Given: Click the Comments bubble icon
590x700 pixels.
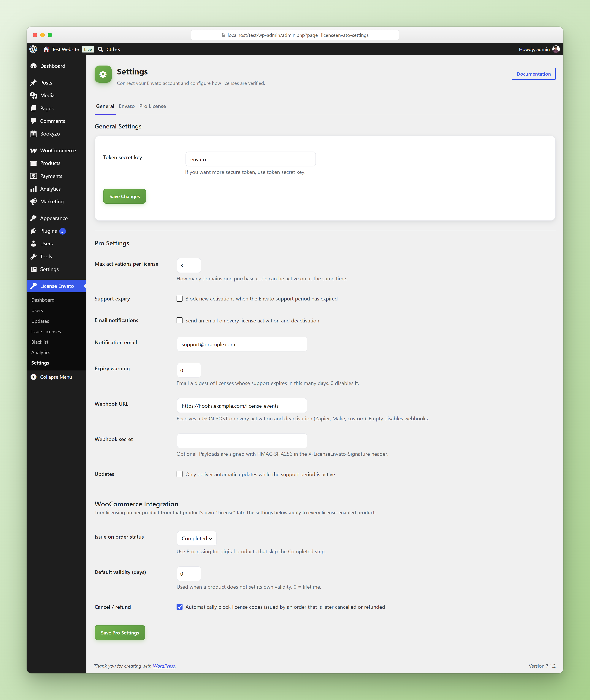Looking at the screenshot, I should point(34,121).
